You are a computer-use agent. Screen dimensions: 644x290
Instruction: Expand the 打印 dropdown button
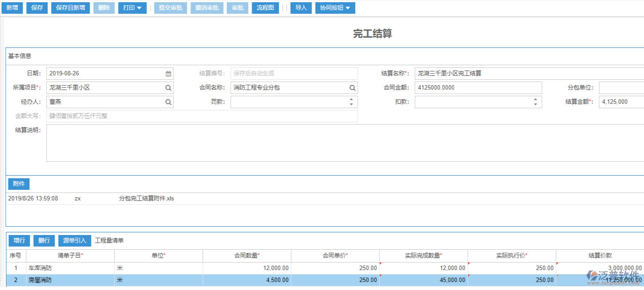point(132,8)
